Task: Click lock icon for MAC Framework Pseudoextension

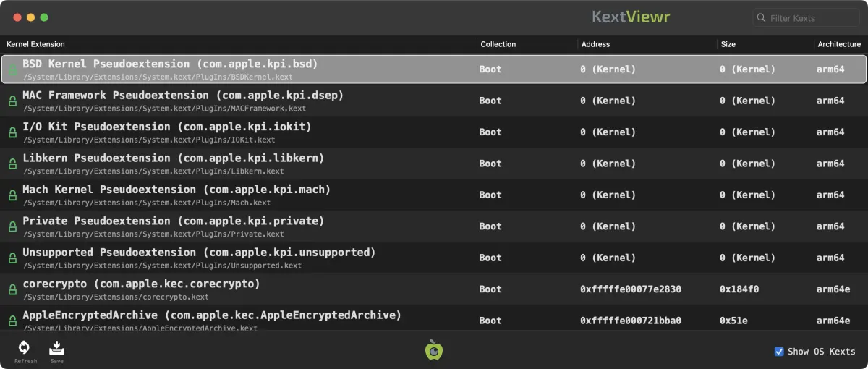Action: (12, 101)
